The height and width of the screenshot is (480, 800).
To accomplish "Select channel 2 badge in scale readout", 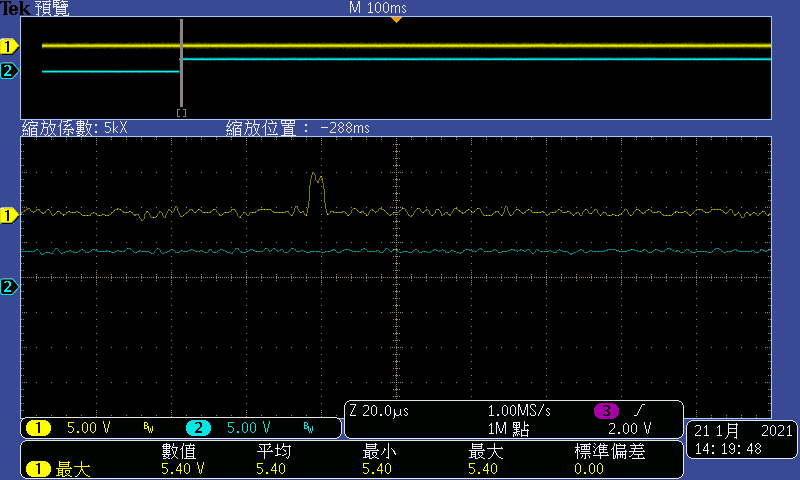I will pos(198,427).
